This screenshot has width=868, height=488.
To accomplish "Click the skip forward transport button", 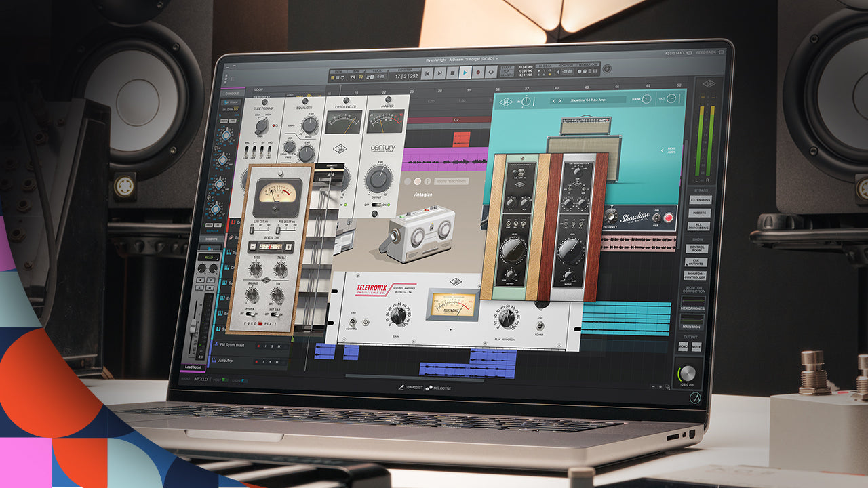I will tap(439, 73).
